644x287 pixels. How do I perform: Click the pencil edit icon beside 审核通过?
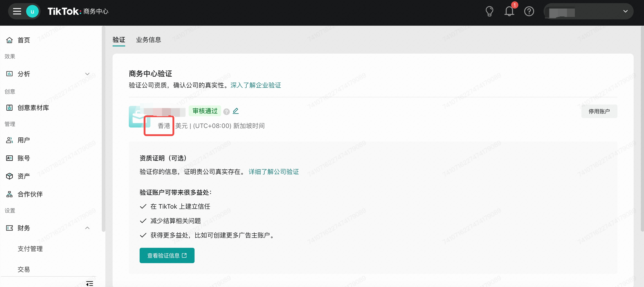(236, 111)
